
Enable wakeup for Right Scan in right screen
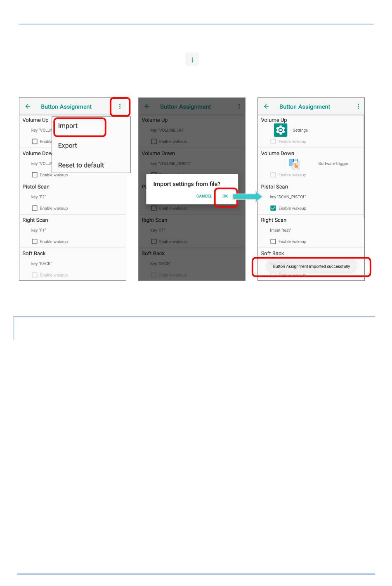pos(273,242)
